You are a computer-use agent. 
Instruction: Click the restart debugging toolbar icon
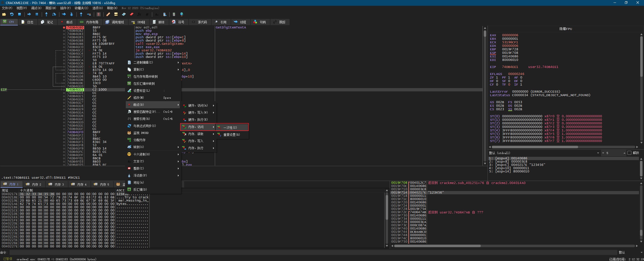click(x=12, y=14)
